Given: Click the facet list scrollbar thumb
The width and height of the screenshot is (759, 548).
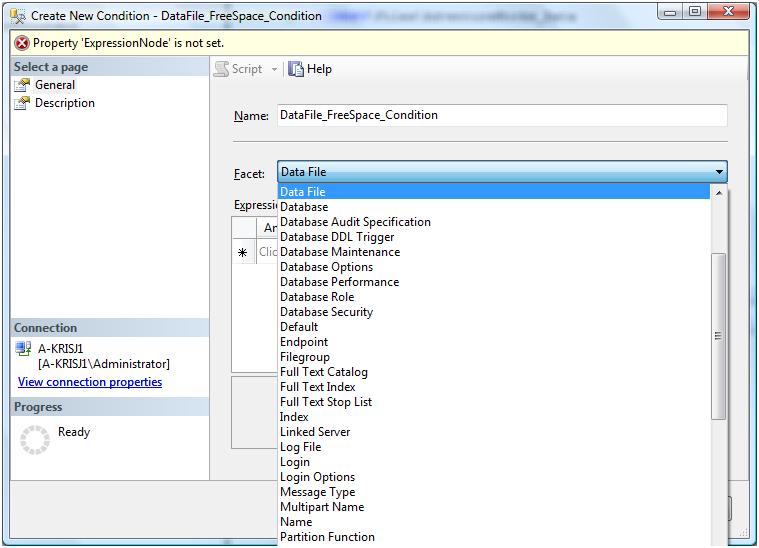Looking at the screenshot, I should tap(718, 336).
